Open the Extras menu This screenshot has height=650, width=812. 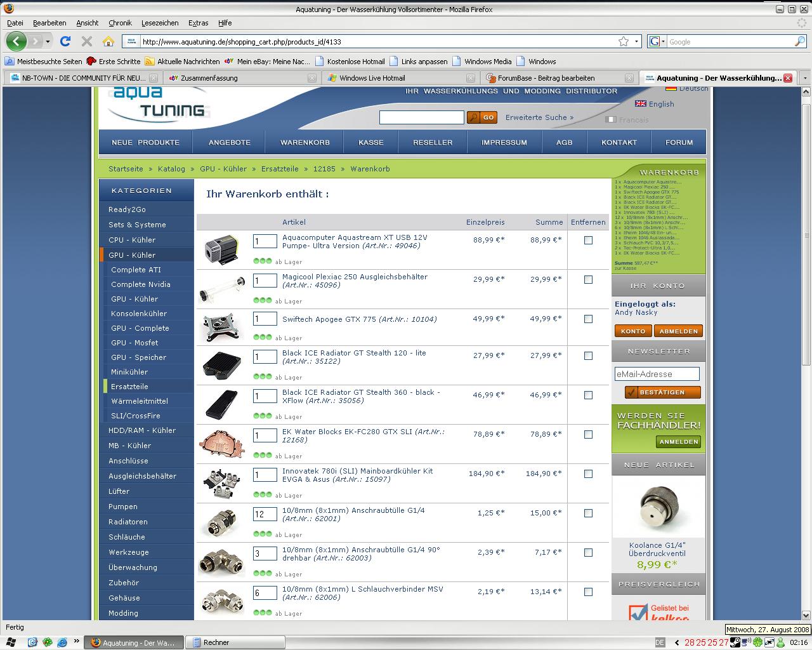point(198,23)
